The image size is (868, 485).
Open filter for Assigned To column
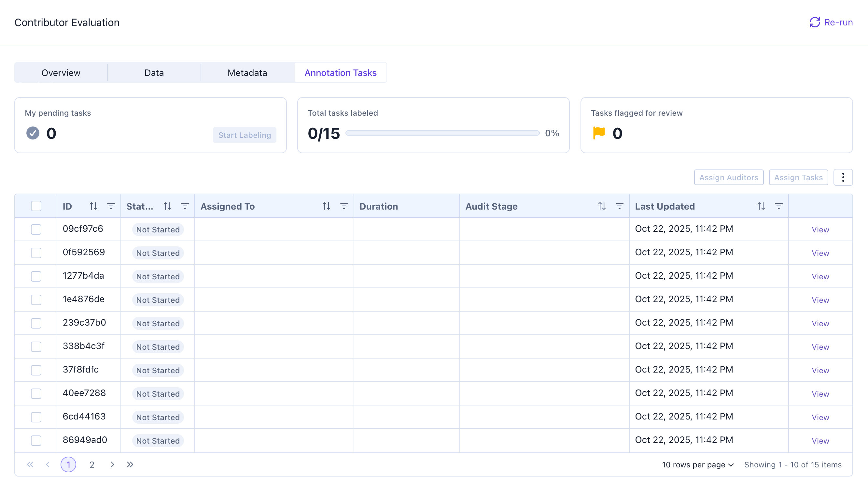coord(344,206)
